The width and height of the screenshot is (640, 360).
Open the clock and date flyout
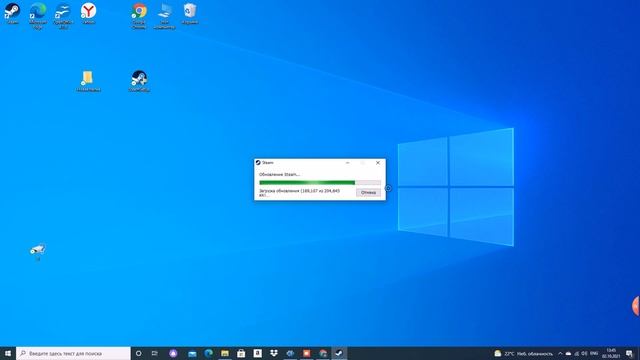(x=611, y=353)
